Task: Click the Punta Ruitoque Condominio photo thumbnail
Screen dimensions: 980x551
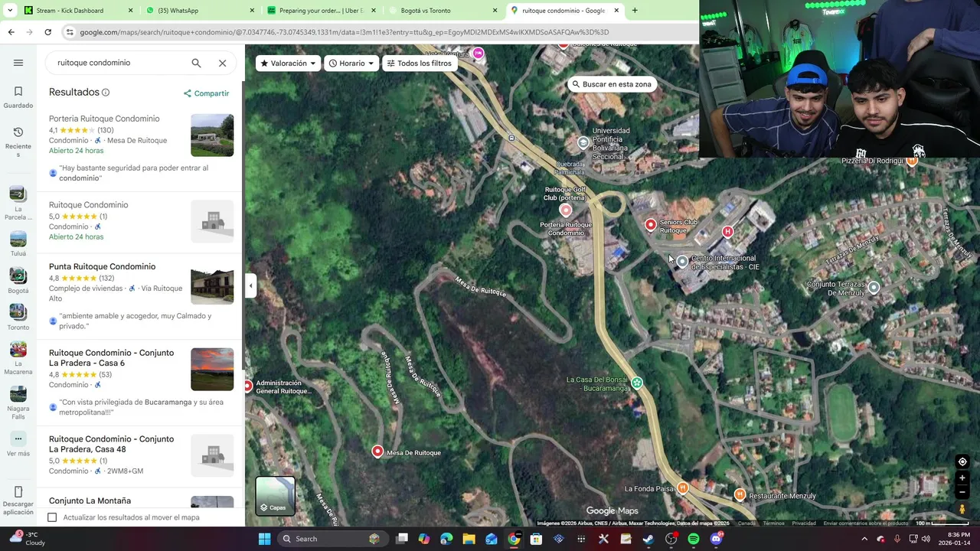Action: (x=212, y=283)
